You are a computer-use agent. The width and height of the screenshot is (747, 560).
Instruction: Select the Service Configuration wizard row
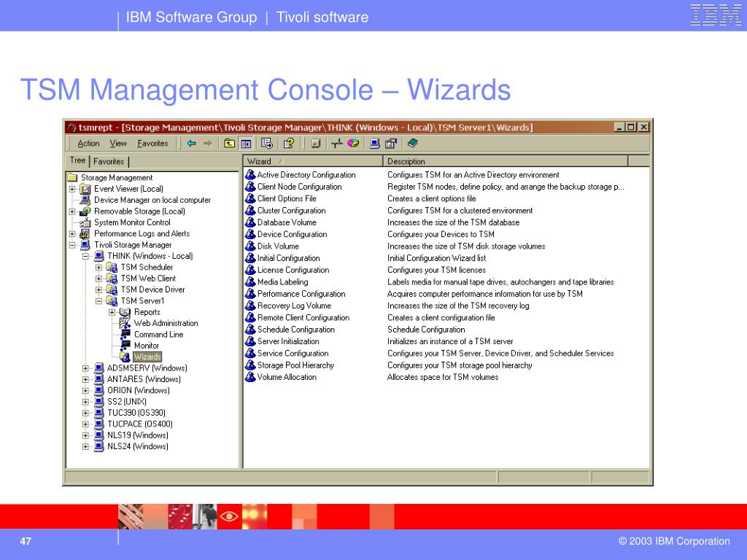coord(293,354)
